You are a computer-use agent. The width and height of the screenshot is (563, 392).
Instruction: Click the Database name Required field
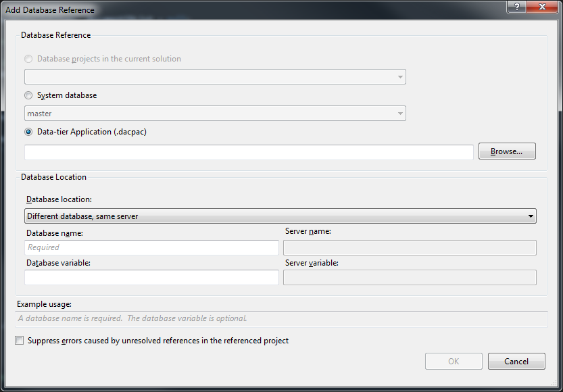tap(151, 247)
